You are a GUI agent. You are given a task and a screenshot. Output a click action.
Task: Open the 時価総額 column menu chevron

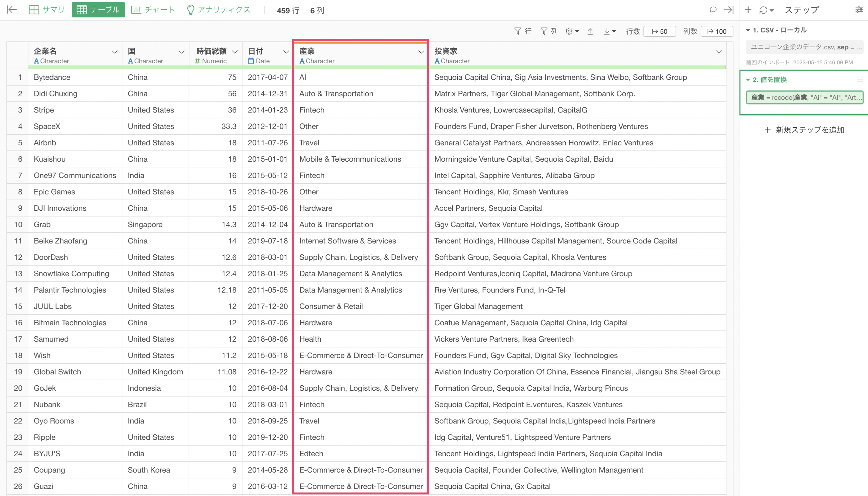coord(235,52)
